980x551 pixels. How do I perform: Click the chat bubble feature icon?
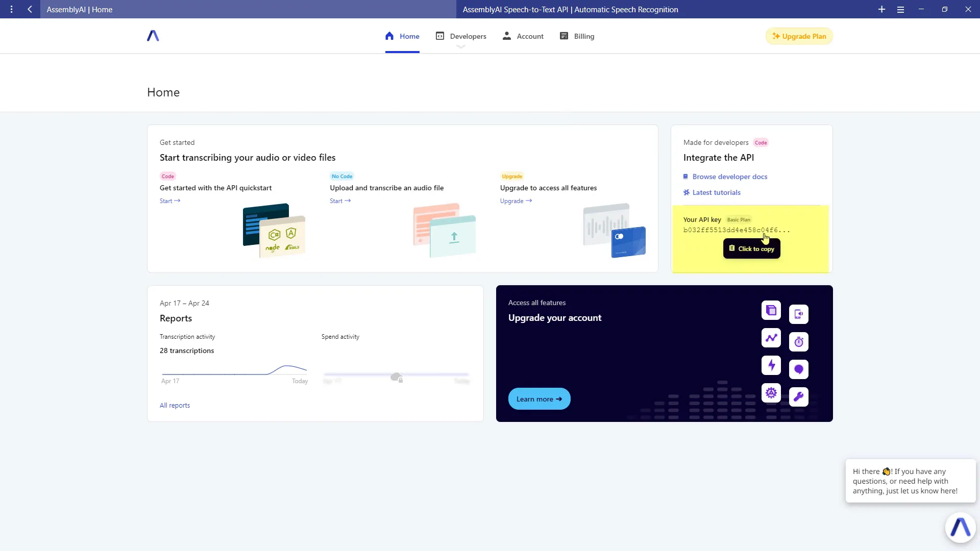[799, 369]
